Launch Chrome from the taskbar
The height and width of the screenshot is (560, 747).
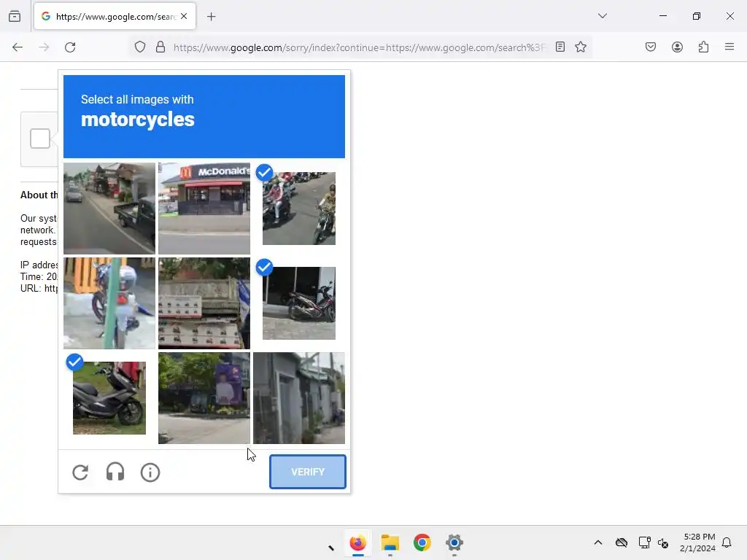click(x=422, y=542)
